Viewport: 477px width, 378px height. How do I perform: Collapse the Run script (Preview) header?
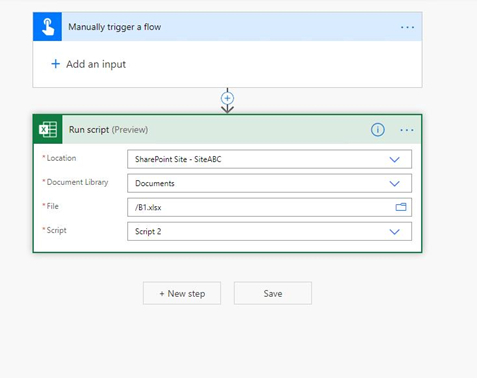click(227, 129)
